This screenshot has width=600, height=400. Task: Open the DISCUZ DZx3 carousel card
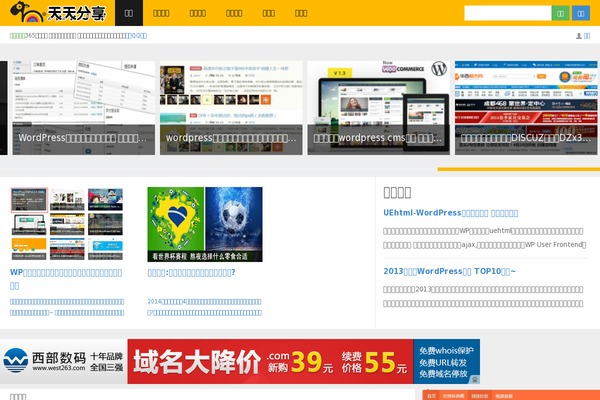(526, 108)
